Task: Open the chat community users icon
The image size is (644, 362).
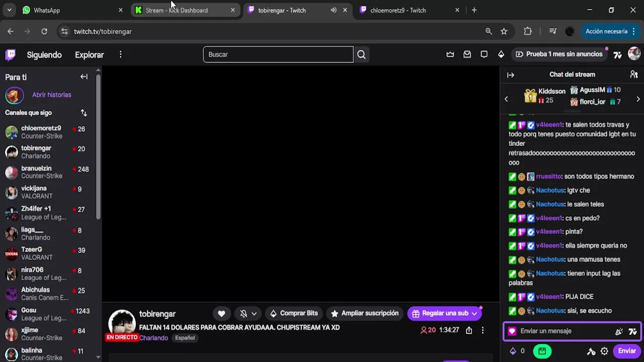Action: point(634,74)
